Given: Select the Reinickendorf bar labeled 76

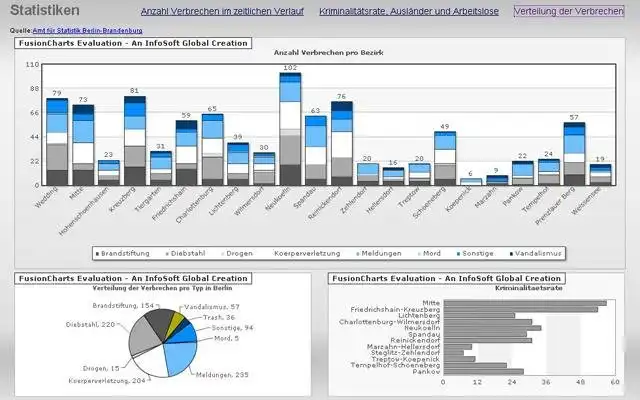Looking at the screenshot, I should click(342, 144).
